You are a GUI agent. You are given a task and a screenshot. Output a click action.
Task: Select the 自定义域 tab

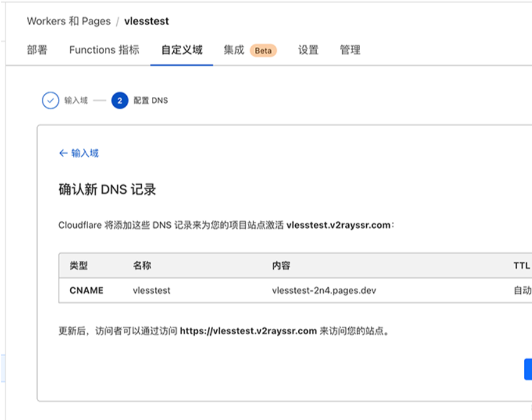(x=182, y=50)
